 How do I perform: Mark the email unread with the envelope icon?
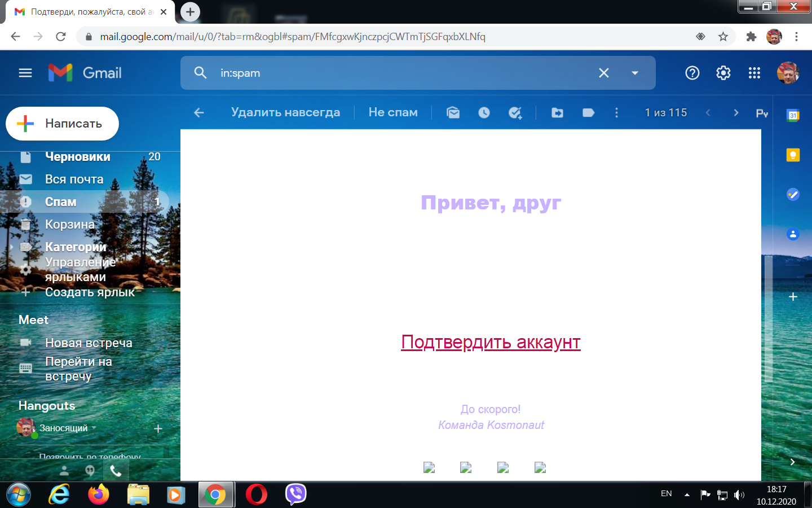click(x=453, y=112)
